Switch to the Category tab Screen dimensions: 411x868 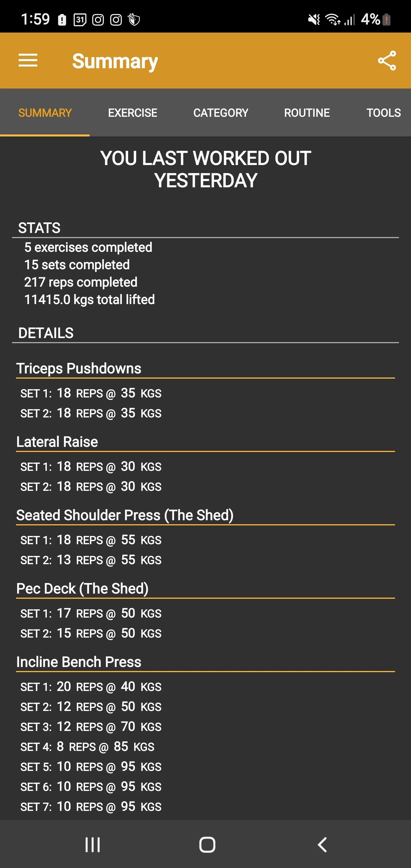pyautogui.click(x=221, y=112)
